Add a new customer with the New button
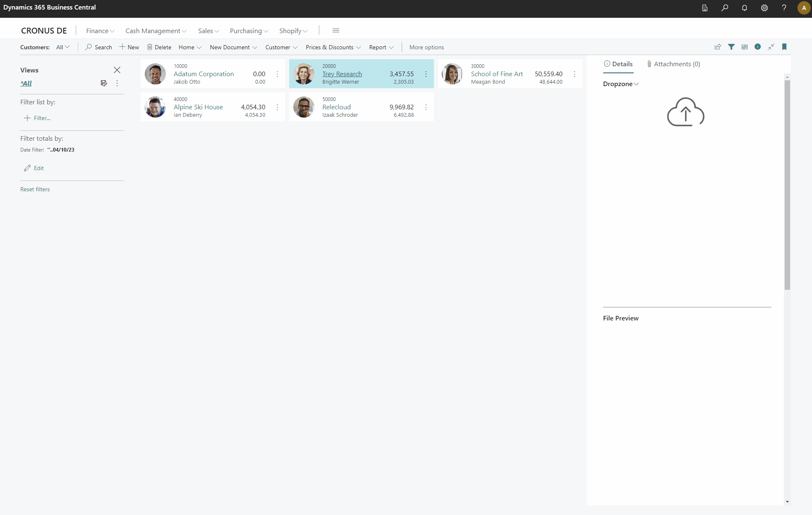 pos(129,47)
